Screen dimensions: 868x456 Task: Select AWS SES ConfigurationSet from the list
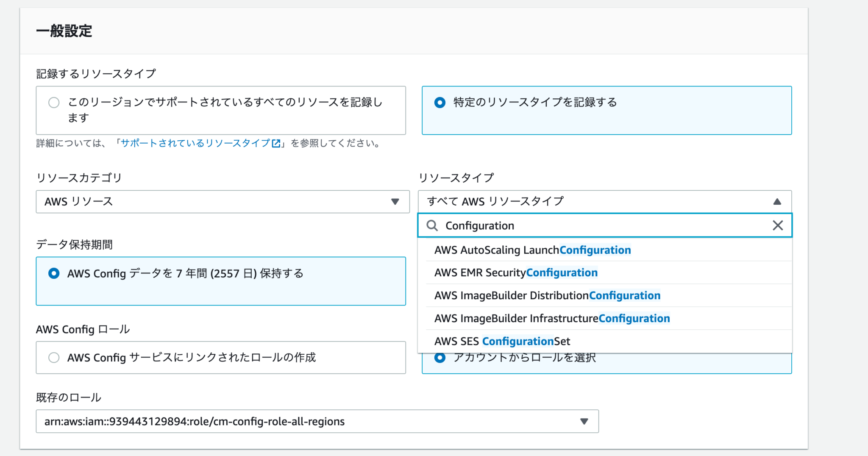click(x=501, y=341)
